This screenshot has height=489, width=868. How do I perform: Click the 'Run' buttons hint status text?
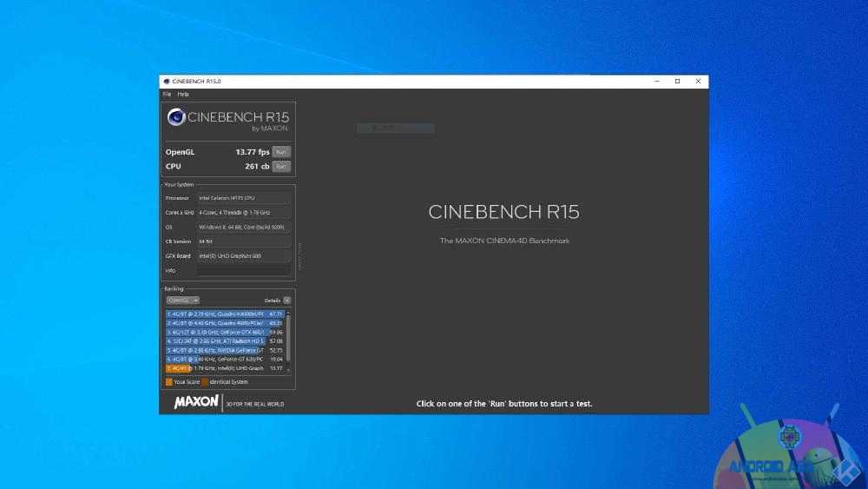click(504, 404)
